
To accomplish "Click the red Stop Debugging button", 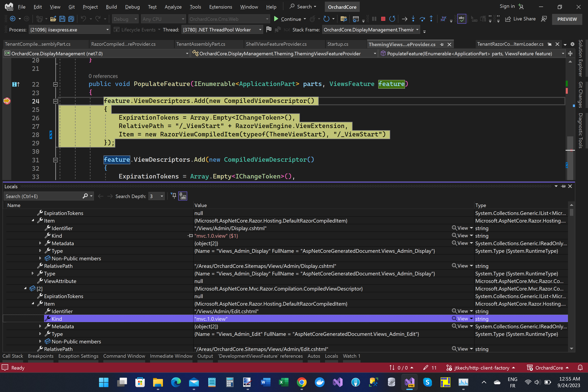I will (383, 19).
